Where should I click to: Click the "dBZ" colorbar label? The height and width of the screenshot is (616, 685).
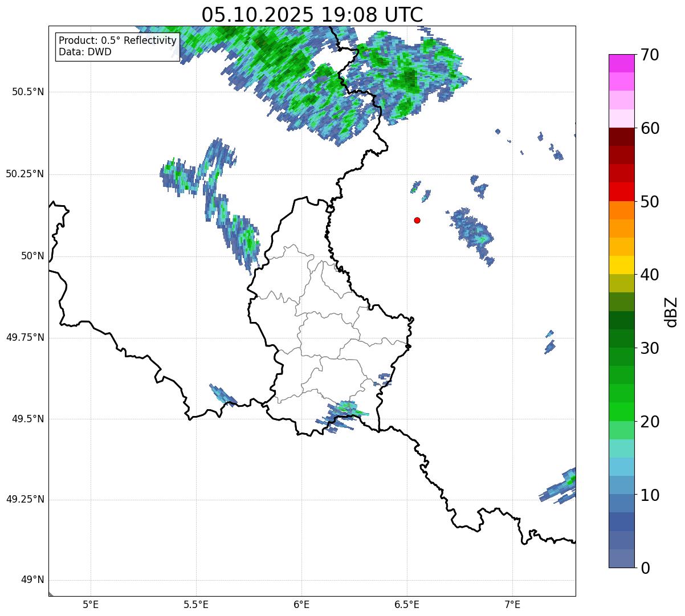671,311
